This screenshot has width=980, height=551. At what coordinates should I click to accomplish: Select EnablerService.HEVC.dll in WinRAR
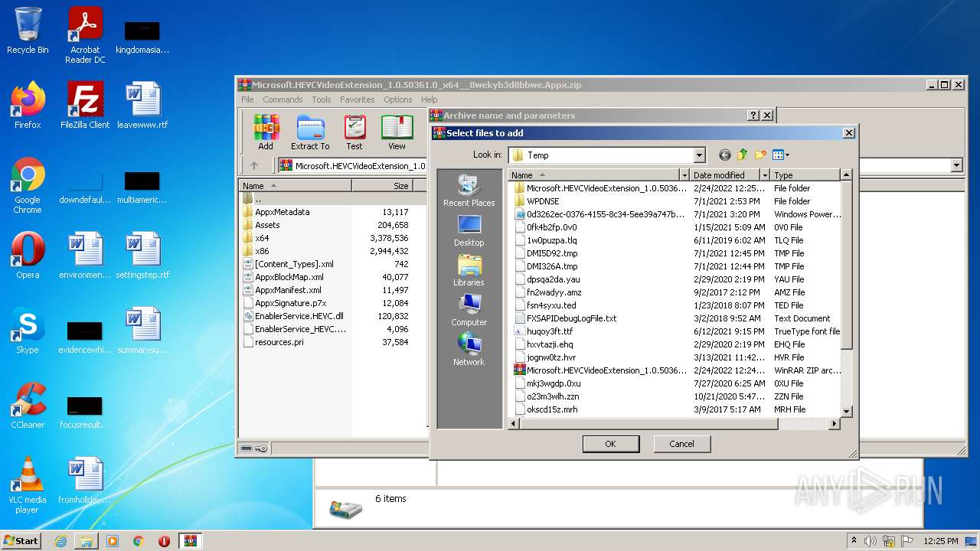tap(299, 316)
